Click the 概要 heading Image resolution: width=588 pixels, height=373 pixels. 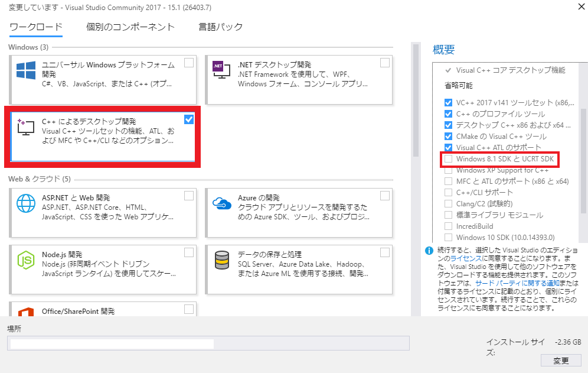click(443, 50)
